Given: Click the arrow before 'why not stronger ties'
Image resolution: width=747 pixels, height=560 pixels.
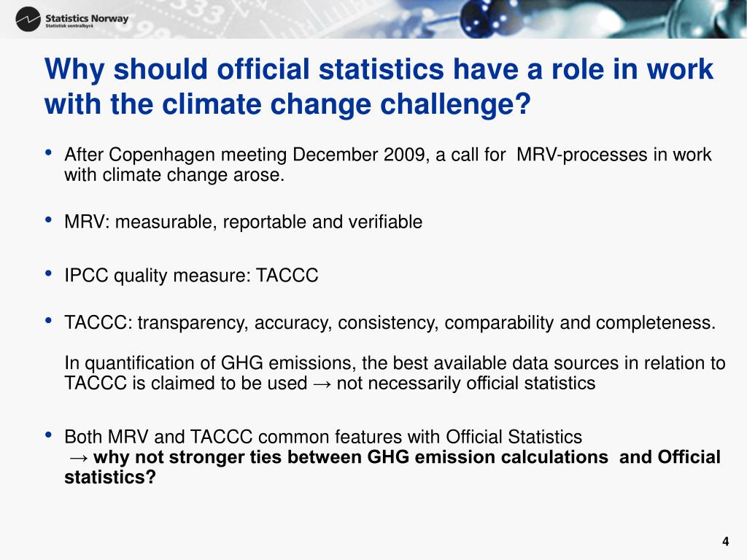Looking at the screenshot, I should tap(79, 458).
